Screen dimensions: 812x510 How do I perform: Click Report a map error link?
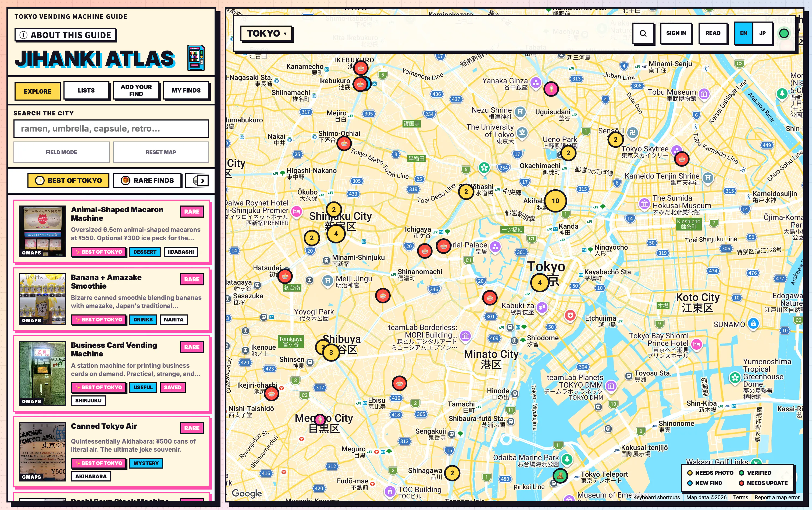point(777,497)
